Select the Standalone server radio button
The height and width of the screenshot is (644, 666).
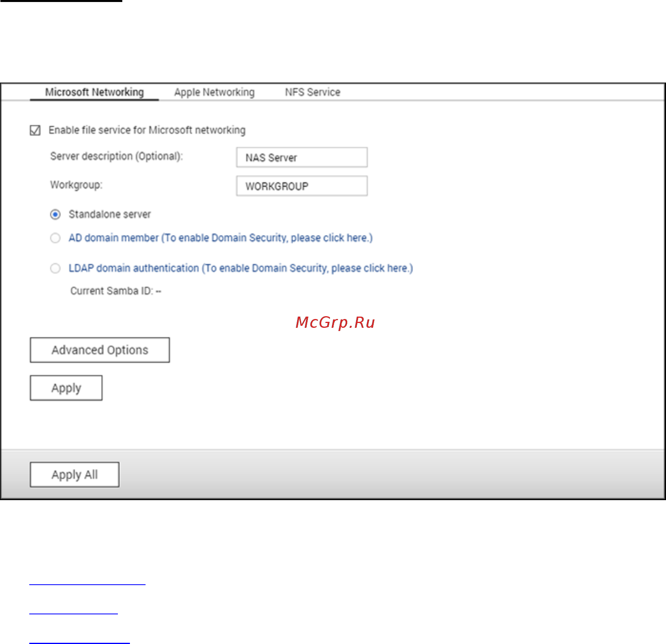point(55,215)
